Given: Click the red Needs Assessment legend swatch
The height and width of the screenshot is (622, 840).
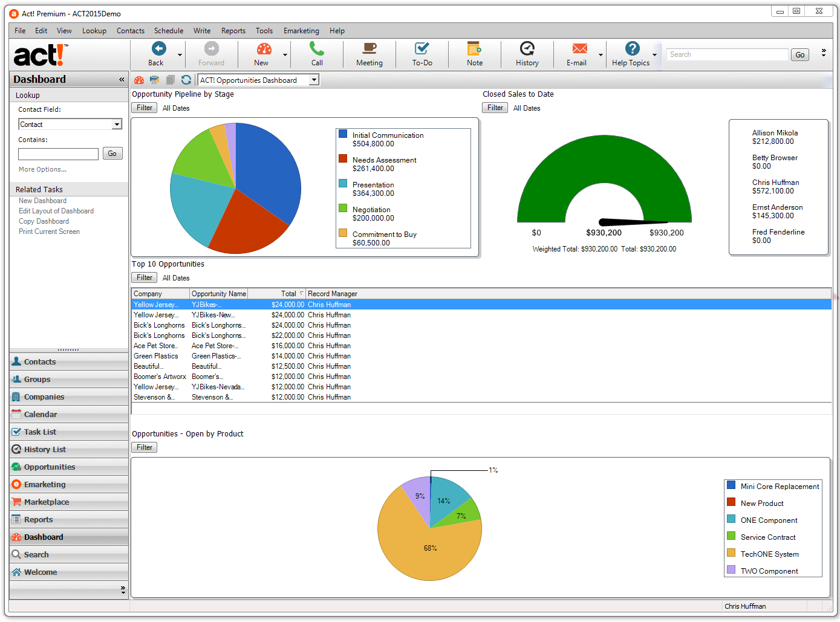Looking at the screenshot, I should 343,158.
